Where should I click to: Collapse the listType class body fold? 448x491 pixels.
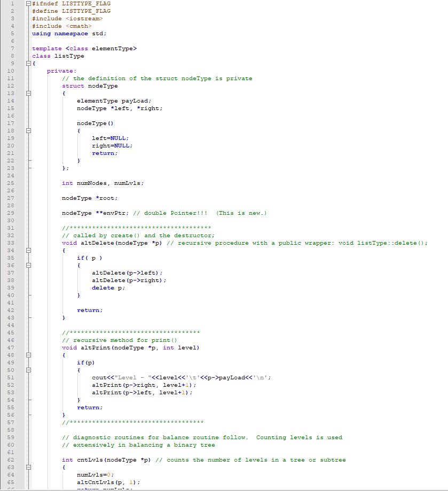(x=28, y=63)
